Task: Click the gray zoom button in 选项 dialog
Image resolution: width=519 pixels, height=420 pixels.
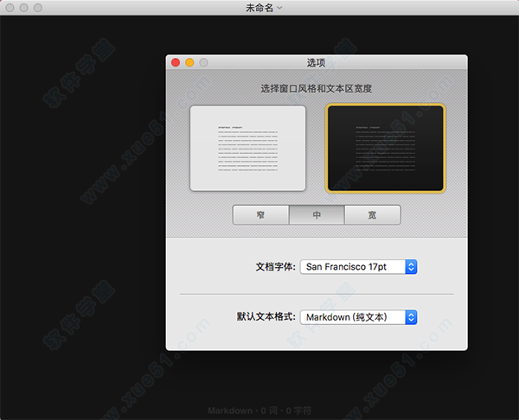Action: [203, 62]
